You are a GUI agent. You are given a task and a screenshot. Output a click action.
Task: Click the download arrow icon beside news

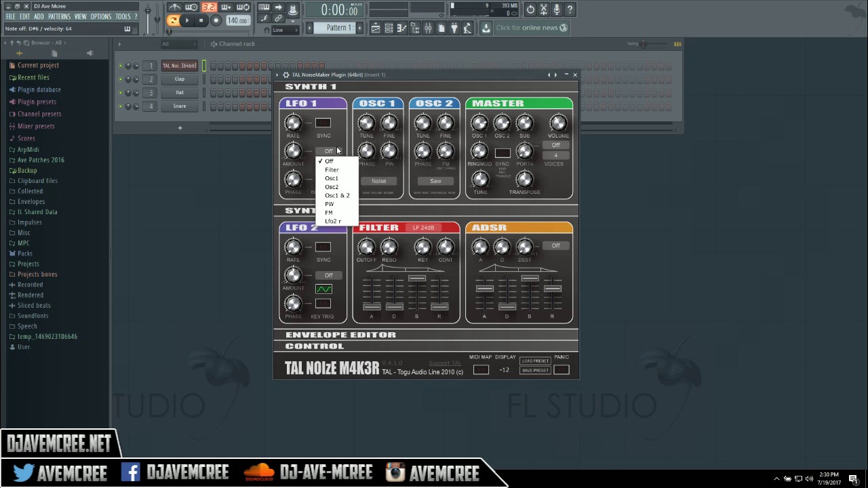pyautogui.click(x=486, y=28)
